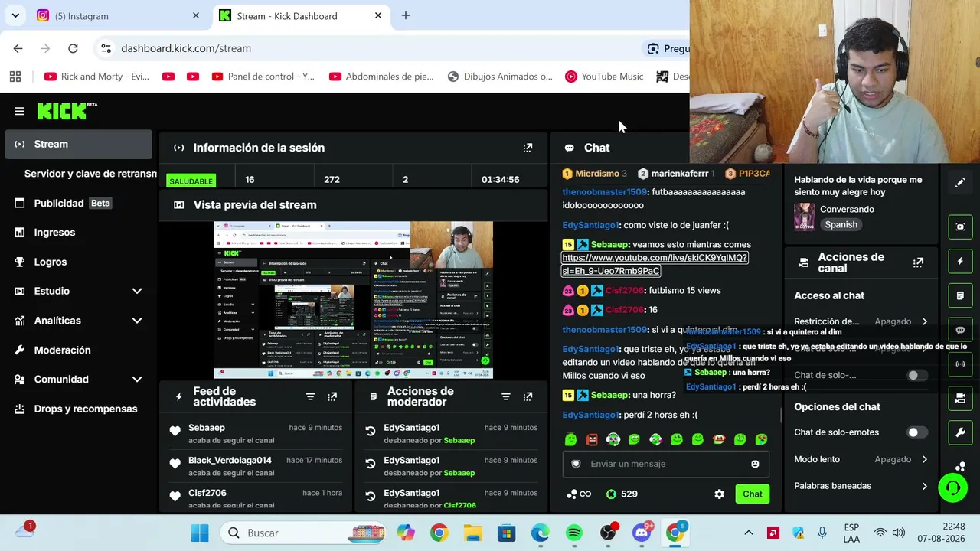The width and height of the screenshot is (980, 551).
Task: Open YouTube Music bookmark
Action: click(x=604, y=77)
